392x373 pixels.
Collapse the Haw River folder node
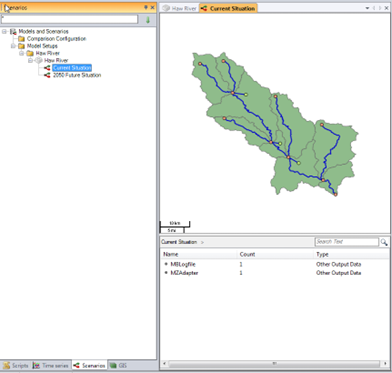pos(22,53)
